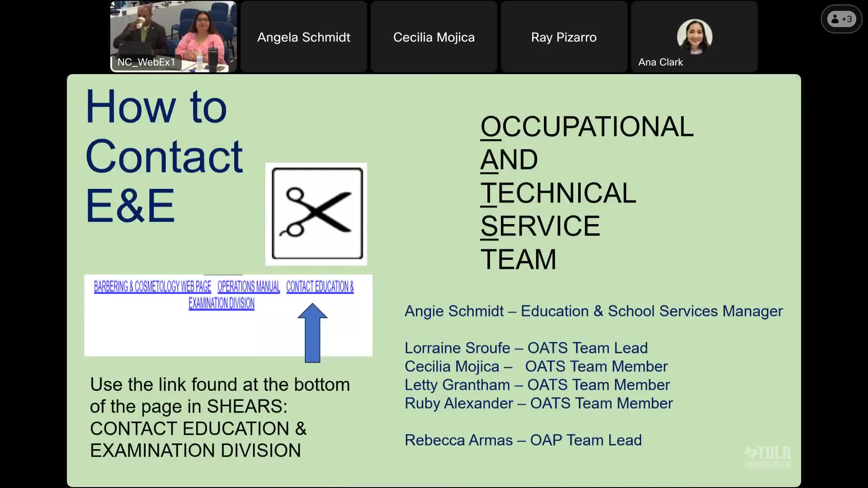Click Ruby Alexander OATS Team Member line
The width and height of the screenshot is (868, 488).
tap(538, 403)
